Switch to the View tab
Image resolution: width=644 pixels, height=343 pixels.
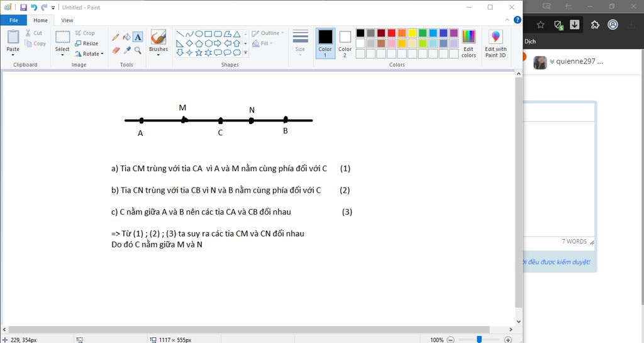tap(67, 20)
